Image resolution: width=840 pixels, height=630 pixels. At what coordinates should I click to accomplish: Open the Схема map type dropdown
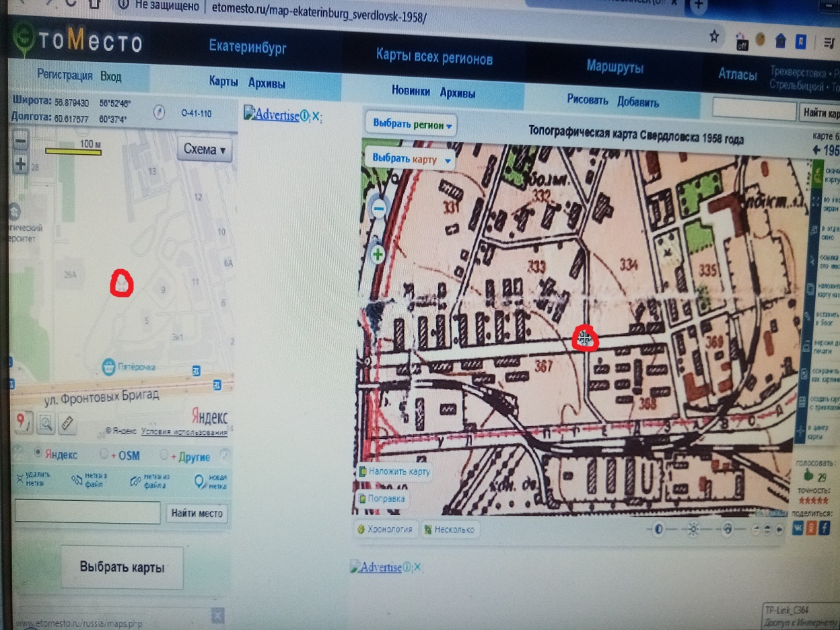205,149
